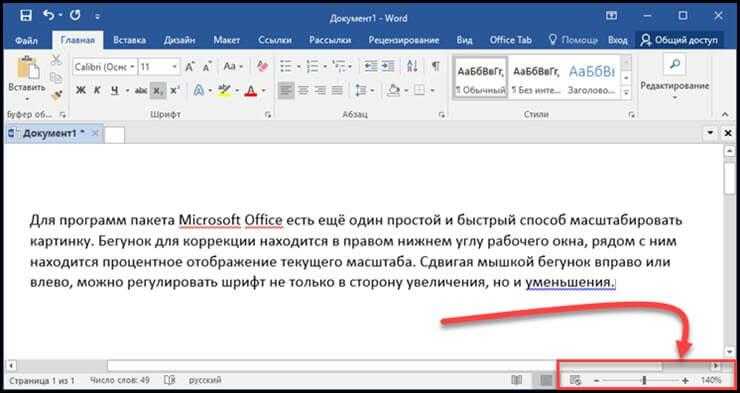Open the underline style dropdown arrow
Viewport: 740px width, 393px height.
point(127,91)
